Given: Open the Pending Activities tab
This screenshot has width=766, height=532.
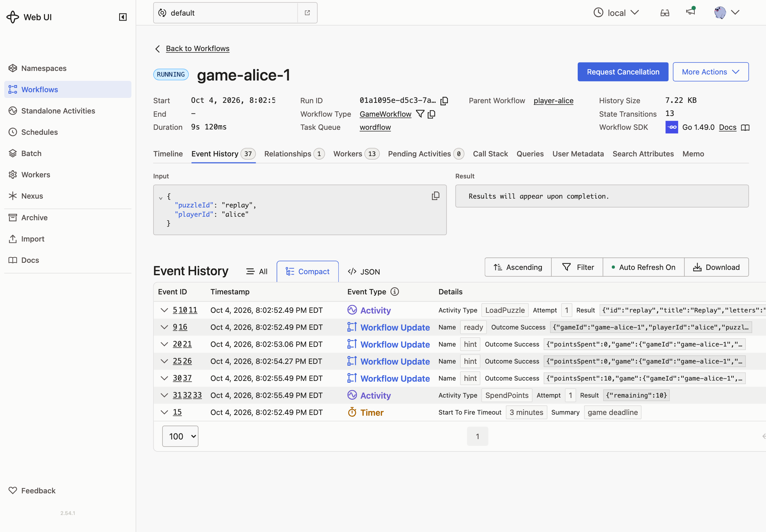Looking at the screenshot, I should click(x=426, y=154).
